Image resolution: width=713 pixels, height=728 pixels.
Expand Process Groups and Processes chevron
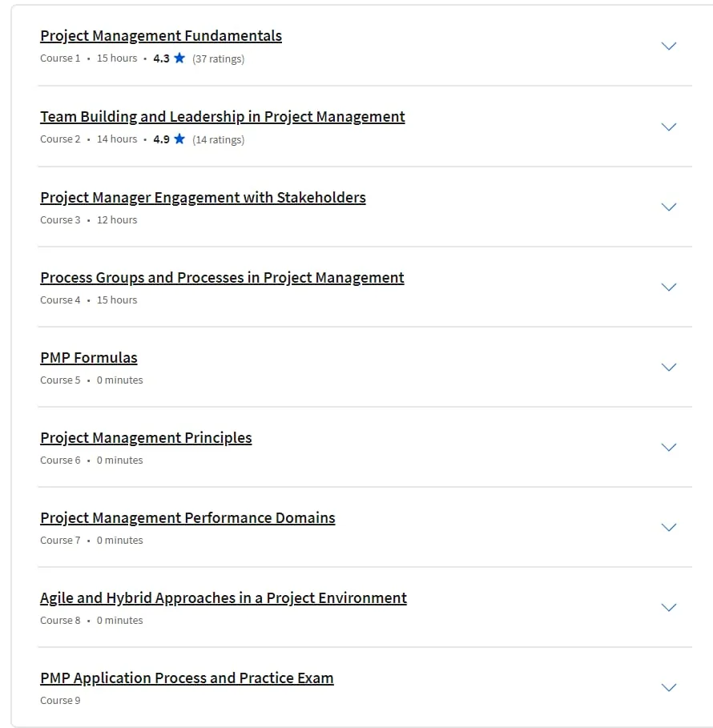(668, 287)
